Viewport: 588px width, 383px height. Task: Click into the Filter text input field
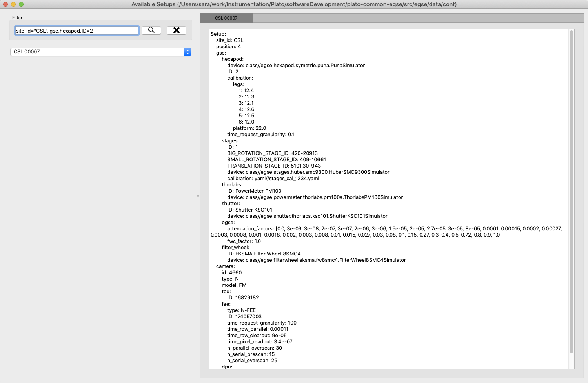(77, 31)
